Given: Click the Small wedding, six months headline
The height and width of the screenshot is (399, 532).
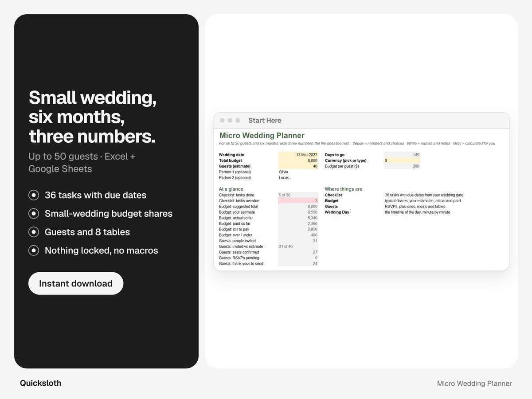Looking at the screenshot, I should point(93,117).
